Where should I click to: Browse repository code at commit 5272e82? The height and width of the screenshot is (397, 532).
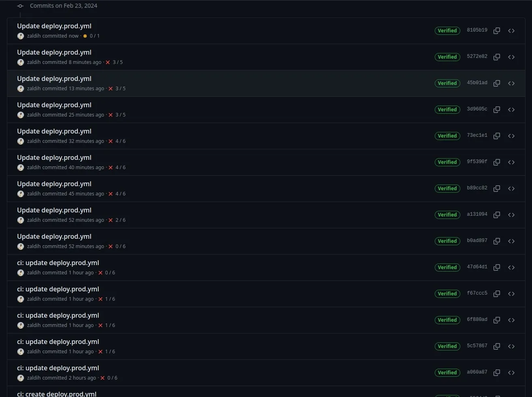[x=511, y=57]
